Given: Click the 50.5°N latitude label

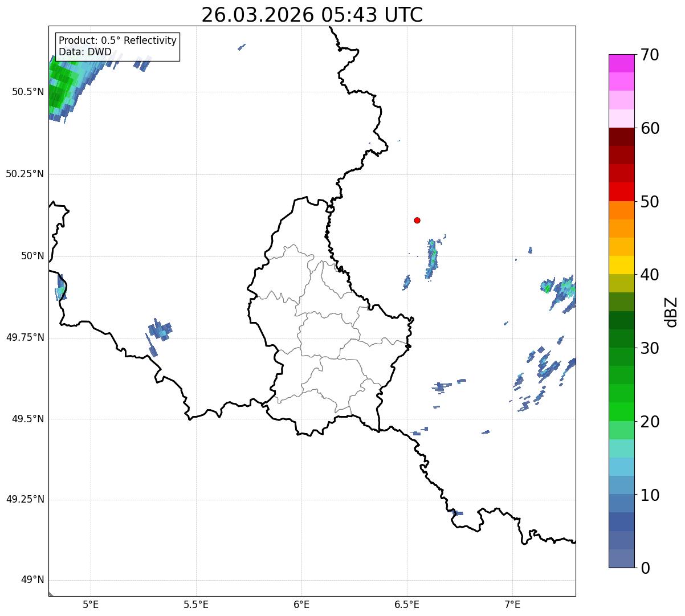Looking at the screenshot, I should click(28, 92).
